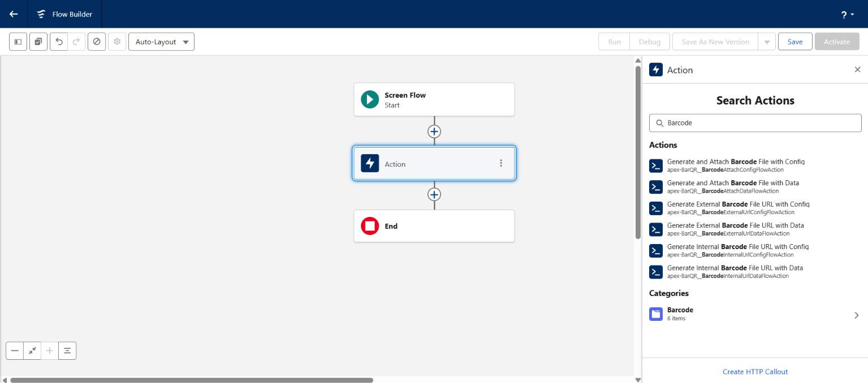The image size is (868, 383).
Task: Click apex icon for BarcodeInternalUrlDataFlowAction
Action: tap(656, 272)
